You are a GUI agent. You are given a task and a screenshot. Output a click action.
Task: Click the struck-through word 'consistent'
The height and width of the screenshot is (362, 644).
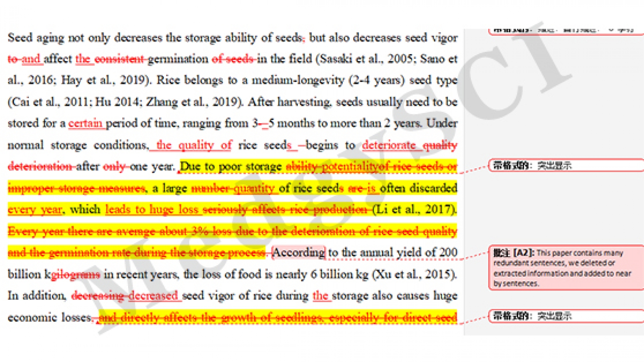coord(120,59)
